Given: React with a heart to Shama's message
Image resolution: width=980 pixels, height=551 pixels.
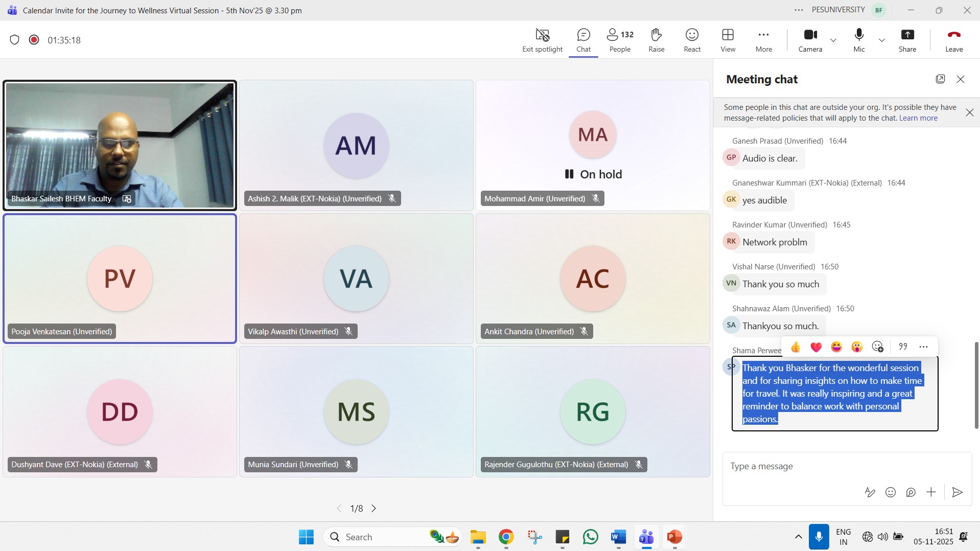Looking at the screenshot, I should point(816,347).
